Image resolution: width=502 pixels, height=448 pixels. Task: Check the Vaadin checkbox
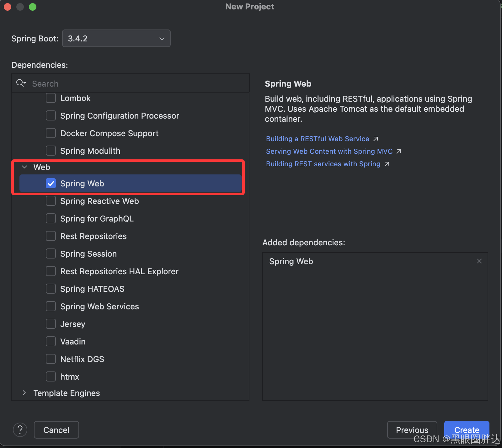point(51,341)
